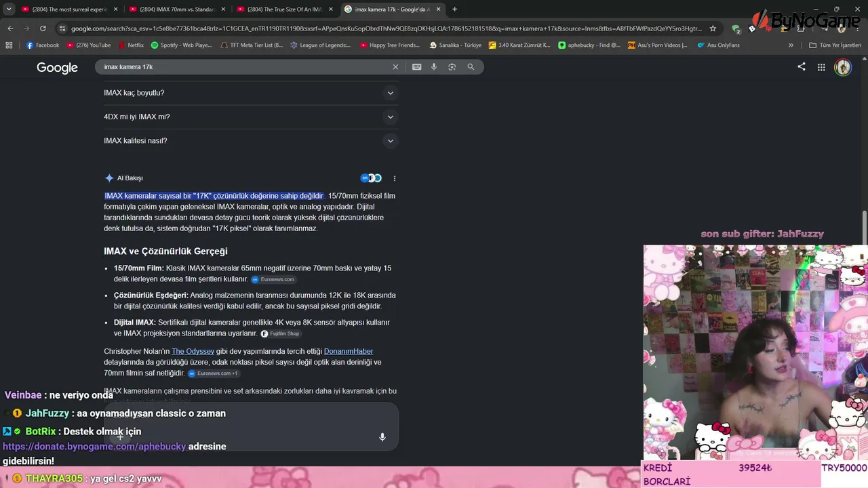Click the AI Bakışı sparkle icon

(109, 178)
